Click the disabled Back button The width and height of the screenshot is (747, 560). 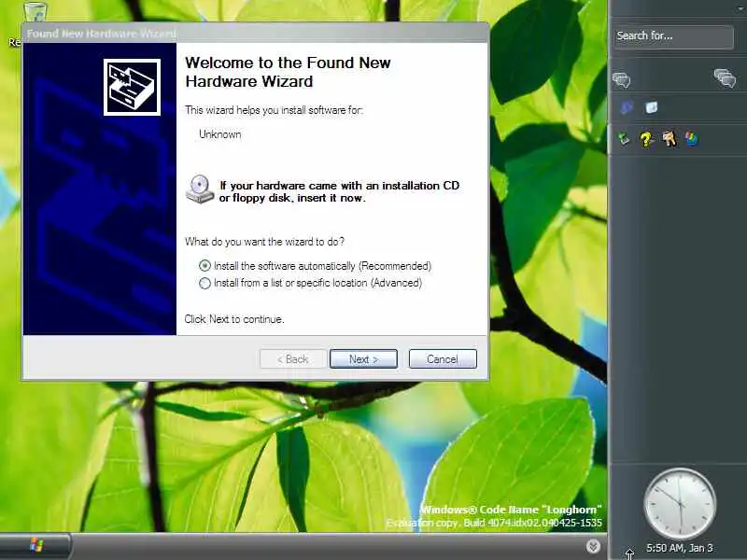click(293, 359)
